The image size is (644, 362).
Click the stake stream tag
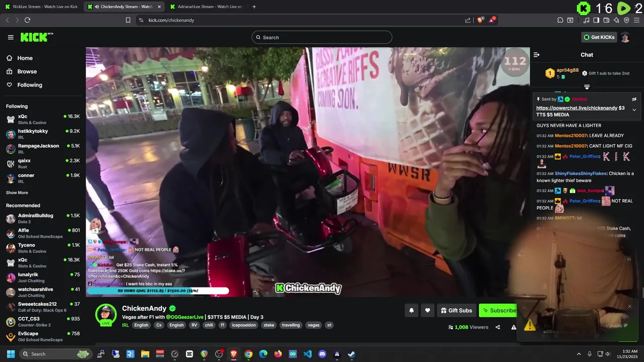click(x=269, y=325)
